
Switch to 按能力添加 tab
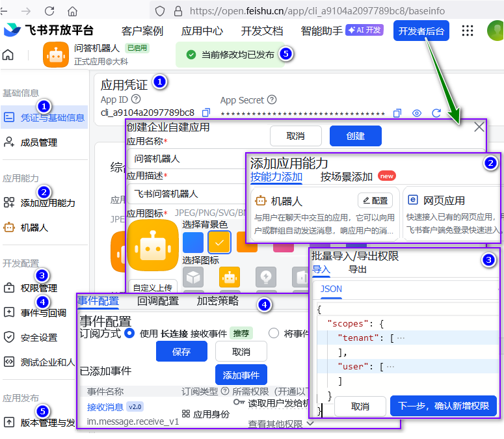(276, 177)
